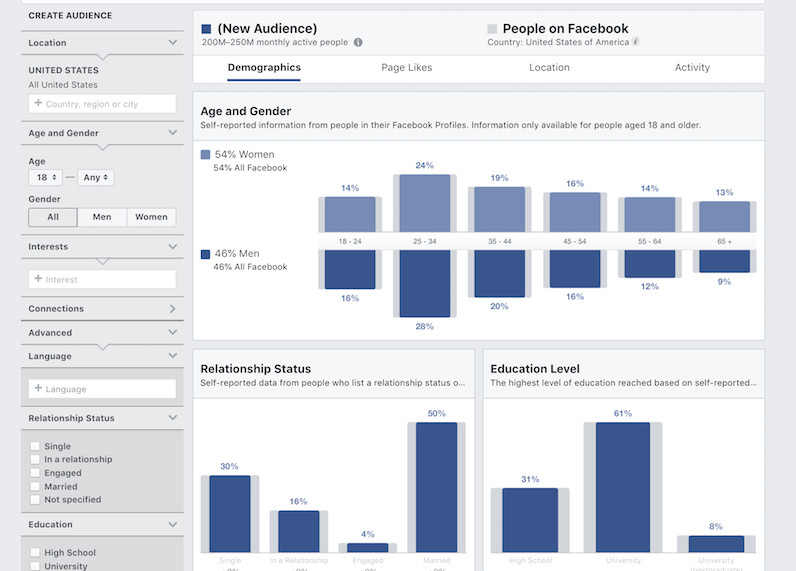Click the 25 - 34 women bar in the chart
The height and width of the screenshot is (571, 796).
(x=425, y=204)
